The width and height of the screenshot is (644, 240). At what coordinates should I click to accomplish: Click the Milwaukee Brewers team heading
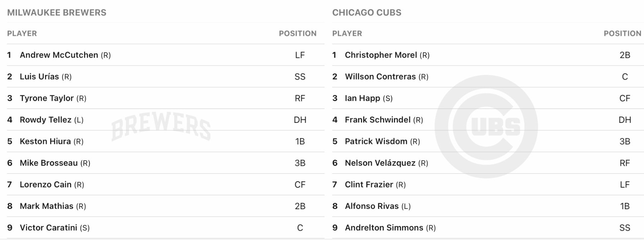[57, 13]
